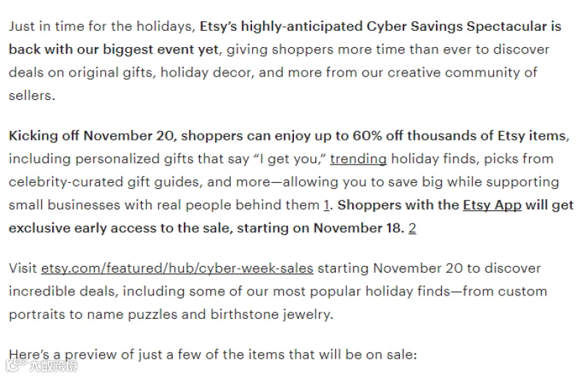Follow the footnote 2 link after November 18
Screen dimensions: 588x377
412,228
